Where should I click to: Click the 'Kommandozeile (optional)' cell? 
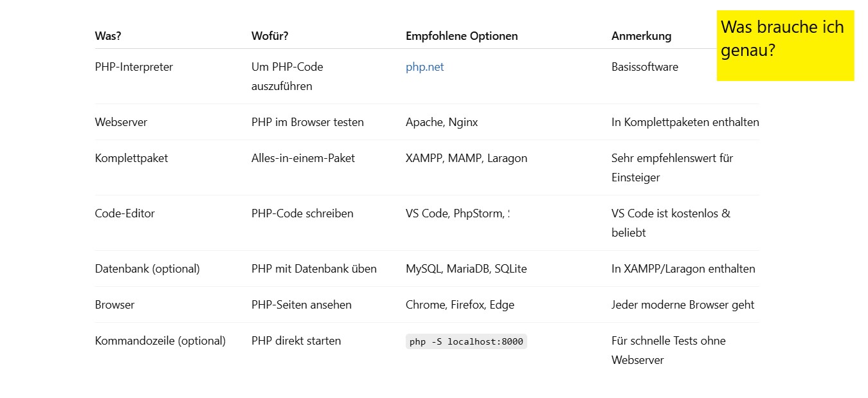click(x=160, y=341)
